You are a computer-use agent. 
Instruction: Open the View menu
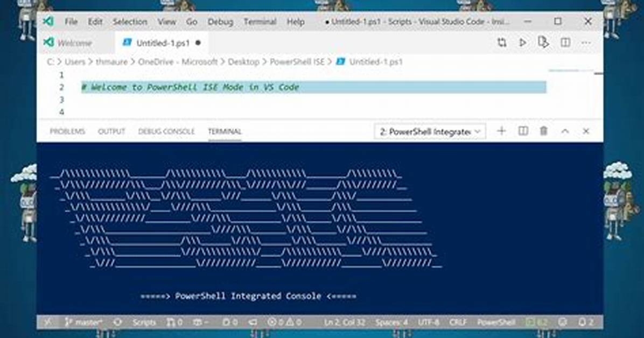tap(167, 22)
